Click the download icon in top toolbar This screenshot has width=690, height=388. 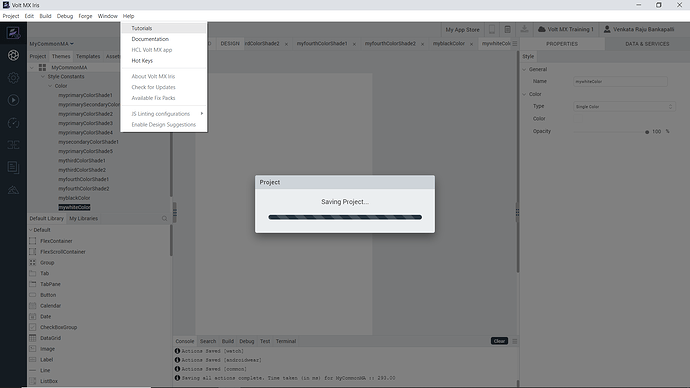click(524, 29)
